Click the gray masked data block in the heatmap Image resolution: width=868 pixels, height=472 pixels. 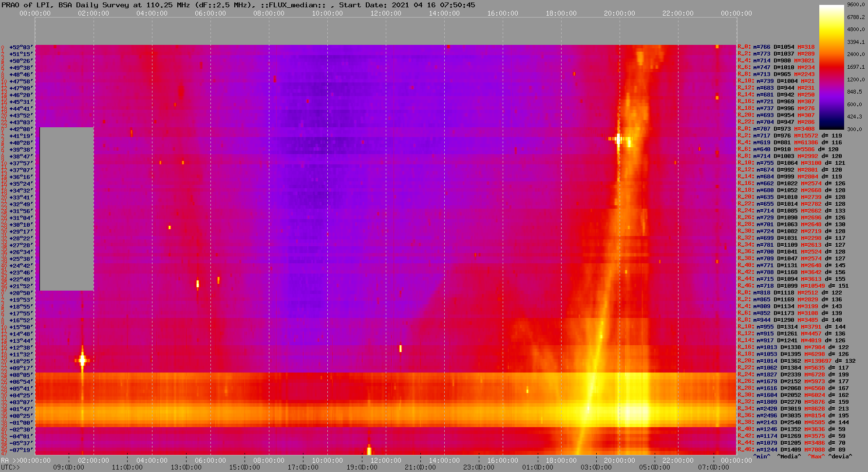click(67, 209)
